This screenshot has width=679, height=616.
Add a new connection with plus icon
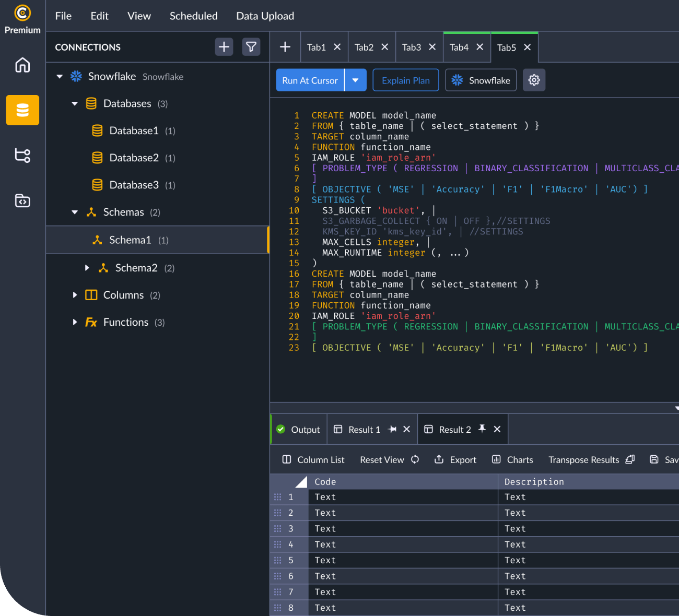(224, 47)
